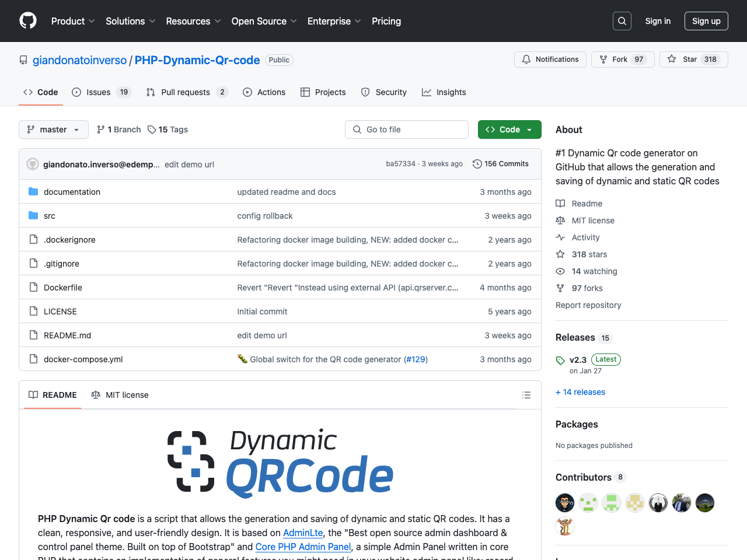Click the documentation folder icon
Screen dimensions: 747x560
pyautogui.click(x=33, y=191)
